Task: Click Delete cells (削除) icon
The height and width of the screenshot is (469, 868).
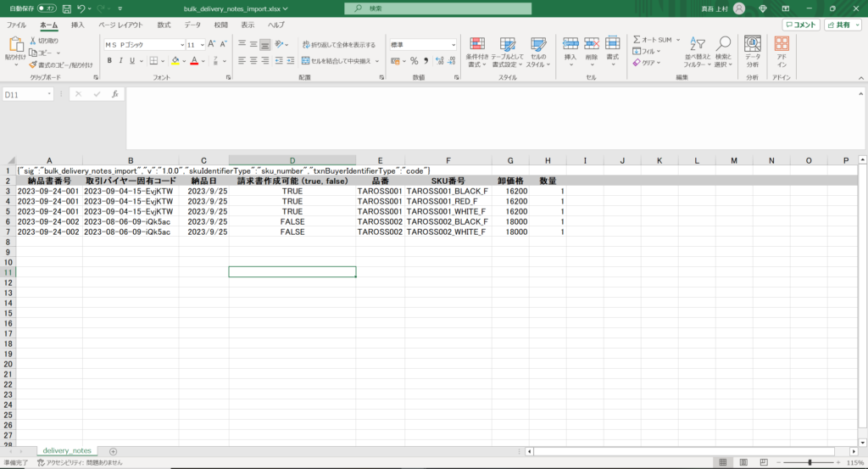Action: click(591, 44)
